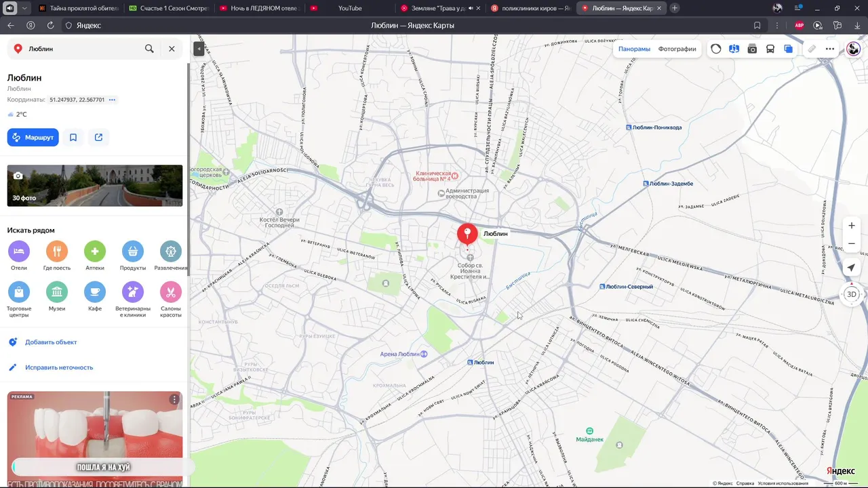Search nearby Где поесть category
This screenshot has height=488, width=868.
(x=57, y=256)
